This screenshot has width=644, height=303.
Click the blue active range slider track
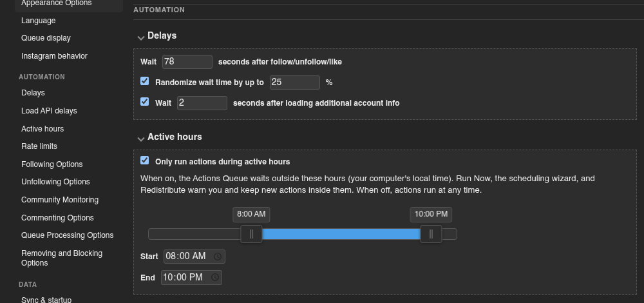[x=341, y=234]
